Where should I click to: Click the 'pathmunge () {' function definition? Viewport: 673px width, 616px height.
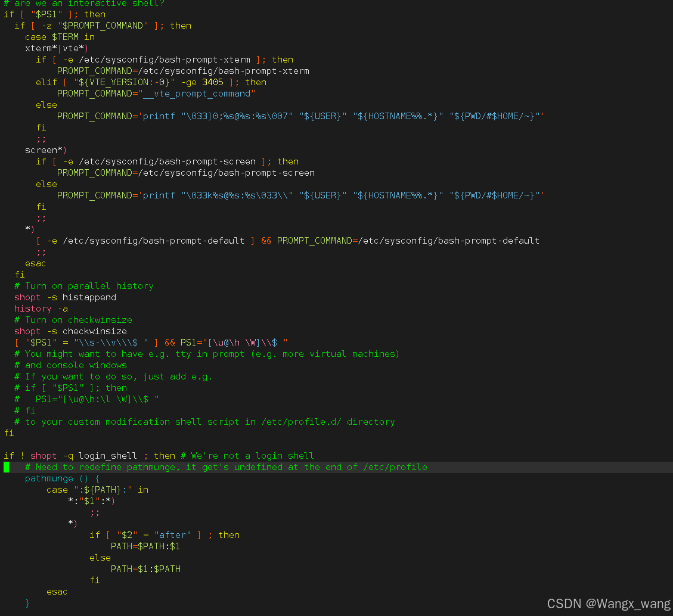[x=62, y=478]
